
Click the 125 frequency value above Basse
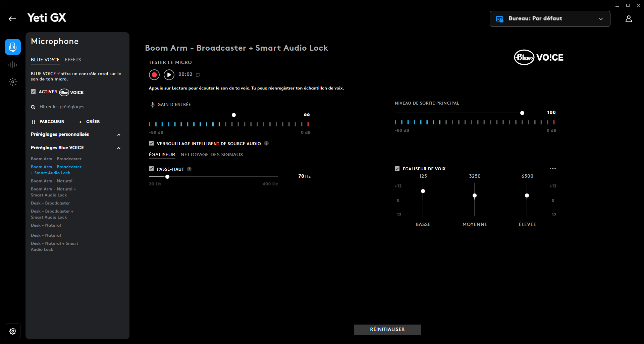423,176
